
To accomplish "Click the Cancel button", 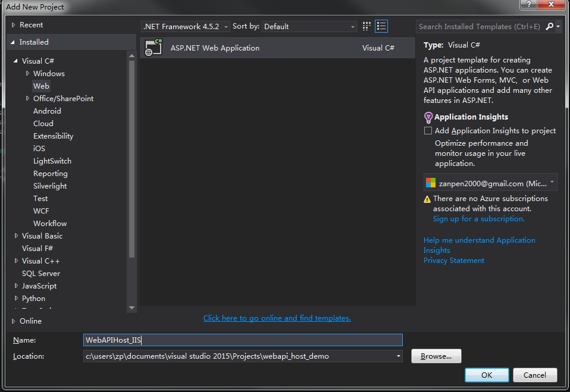I will coord(535,375).
